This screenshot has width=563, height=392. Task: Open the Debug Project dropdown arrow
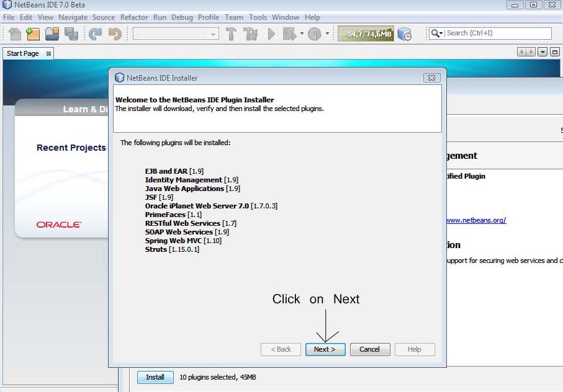click(x=302, y=33)
